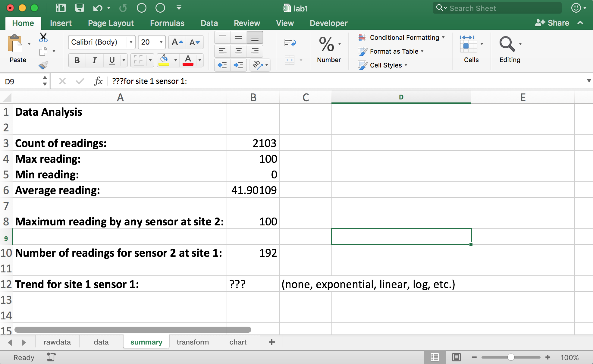The height and width of the screenshot is (364, 593).
Task: Click the Wrap Text icon
Action: pyautogui.click(x=290, y=43)
